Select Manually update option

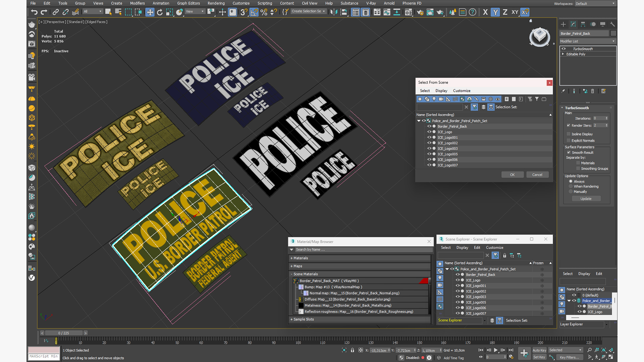(x=571, y=192)
